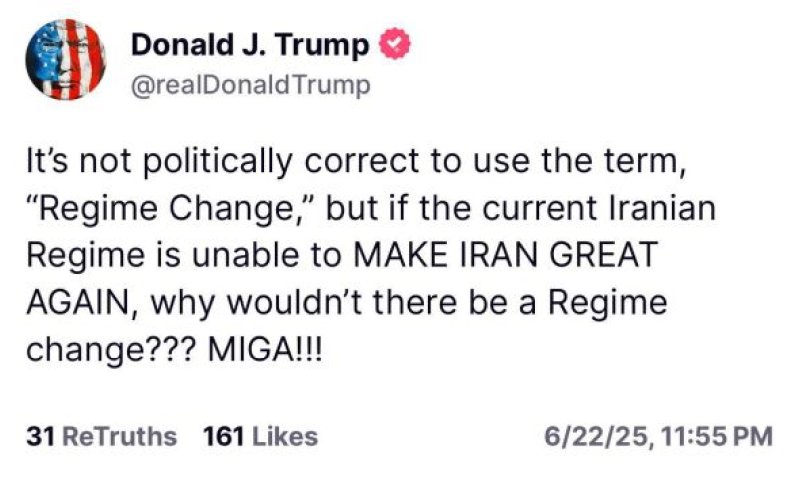Click the MAKE IRAN GREAT text
This screenshot has width=800, height=480.
[505, 255]
